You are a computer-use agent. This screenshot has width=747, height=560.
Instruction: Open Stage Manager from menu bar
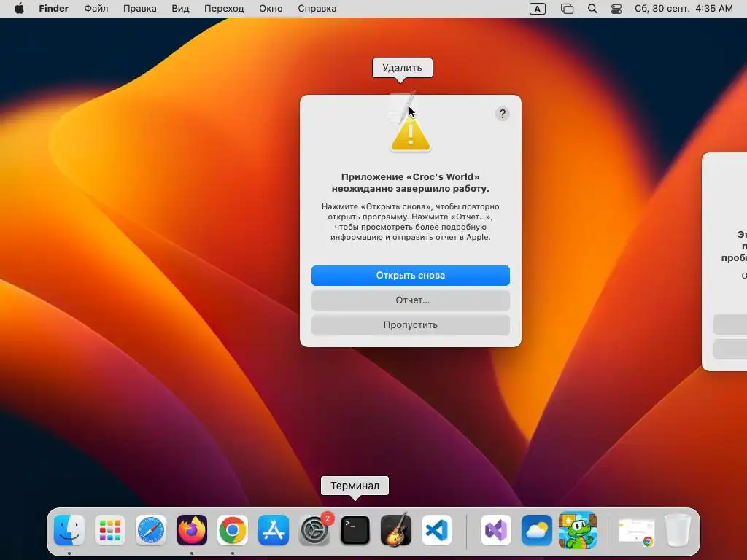click(x=567, y=9)
